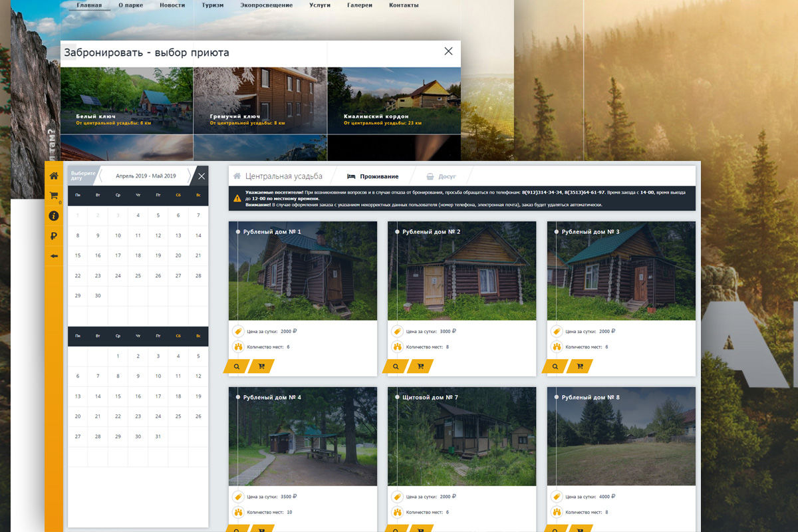Open the shopping cart in the sidebar
Image resolution: width=798 pixels, height=532 pixels.
54,196
